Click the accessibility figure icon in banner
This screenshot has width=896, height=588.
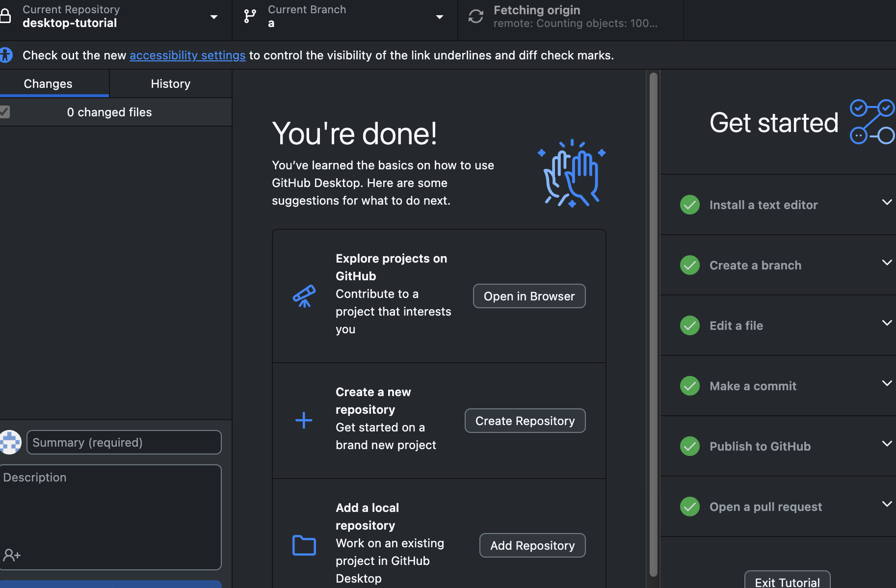click(x=5, y=55)
